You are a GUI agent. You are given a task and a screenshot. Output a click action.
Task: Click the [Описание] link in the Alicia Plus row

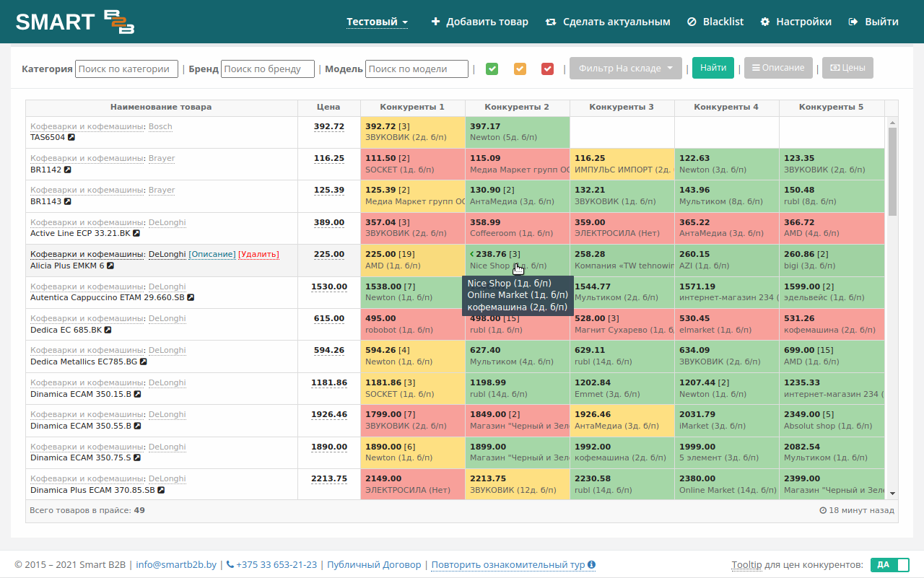pos(212,255)
